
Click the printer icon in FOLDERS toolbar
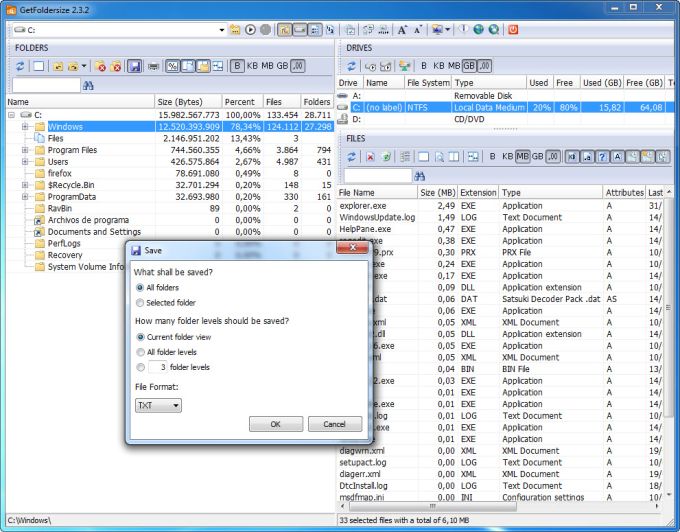(154, 66)
